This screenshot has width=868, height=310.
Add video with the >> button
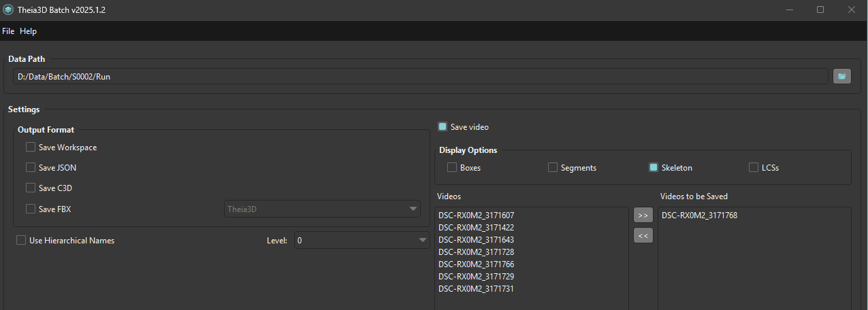point(643,215)
